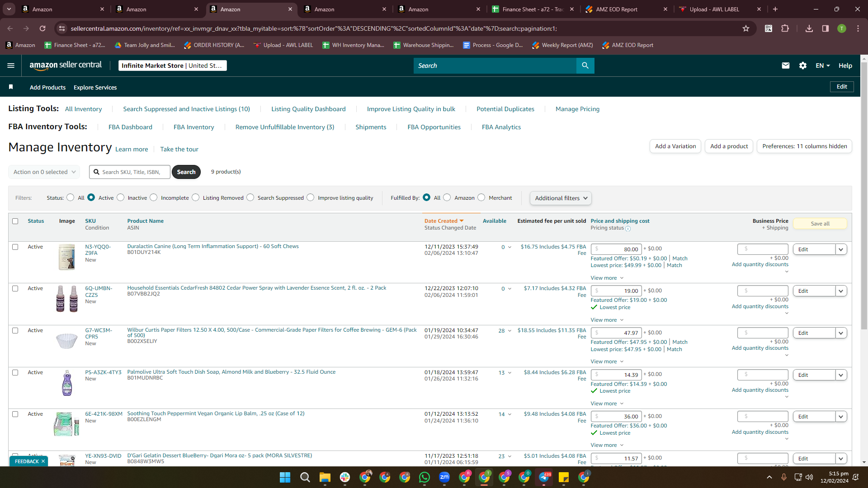This screenshot has width=868, height=488.
Task: Expand View more for Duralactin pricing
Action: point(607,278)
